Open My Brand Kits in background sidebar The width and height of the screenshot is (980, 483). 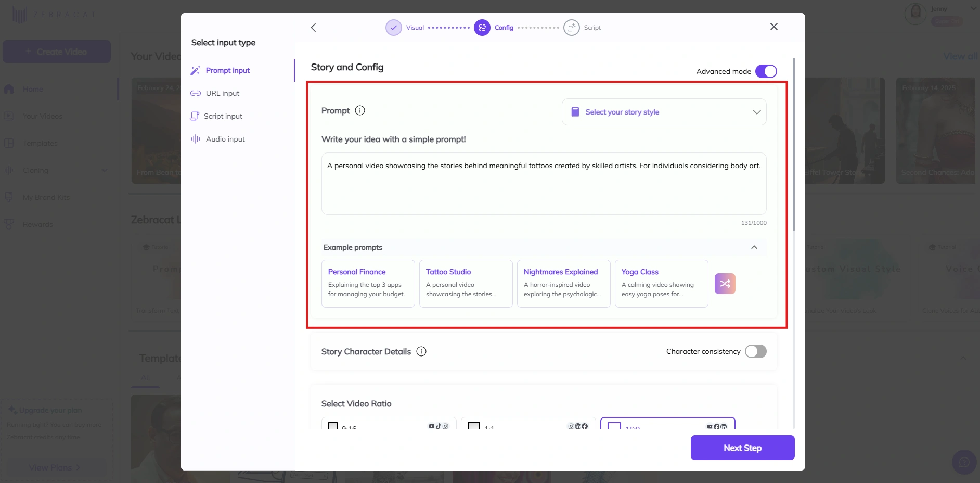pyautogui.click(x=46, y=197)
